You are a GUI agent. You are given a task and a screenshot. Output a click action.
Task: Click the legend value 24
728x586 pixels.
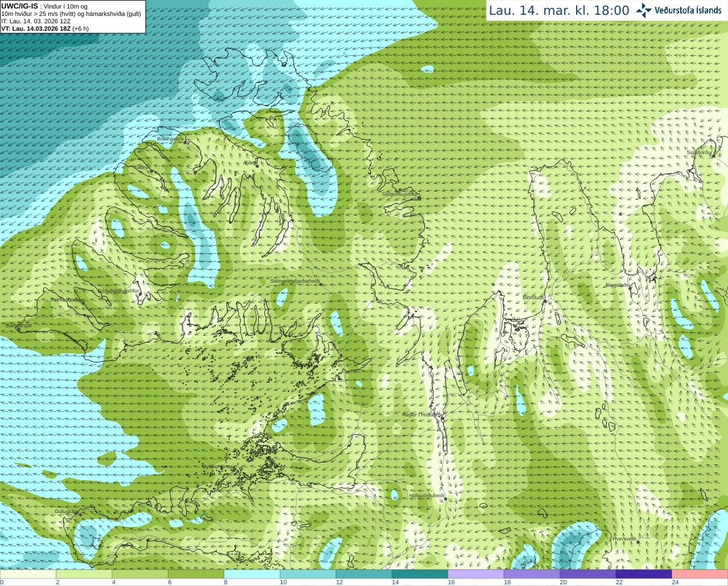(675, 582)
